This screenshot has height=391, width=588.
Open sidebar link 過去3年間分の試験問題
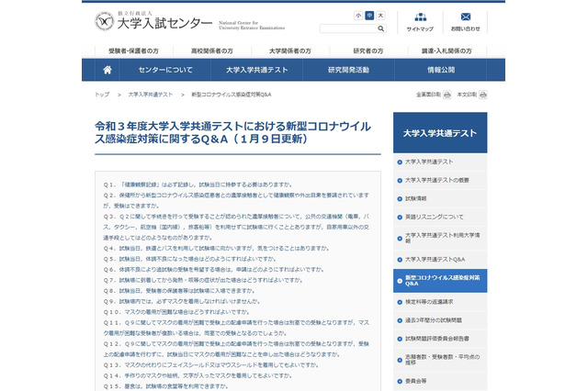(440, 320)
